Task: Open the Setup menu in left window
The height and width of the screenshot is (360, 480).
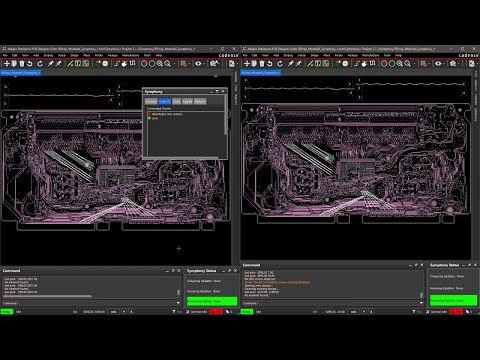Action: [62, 55]
